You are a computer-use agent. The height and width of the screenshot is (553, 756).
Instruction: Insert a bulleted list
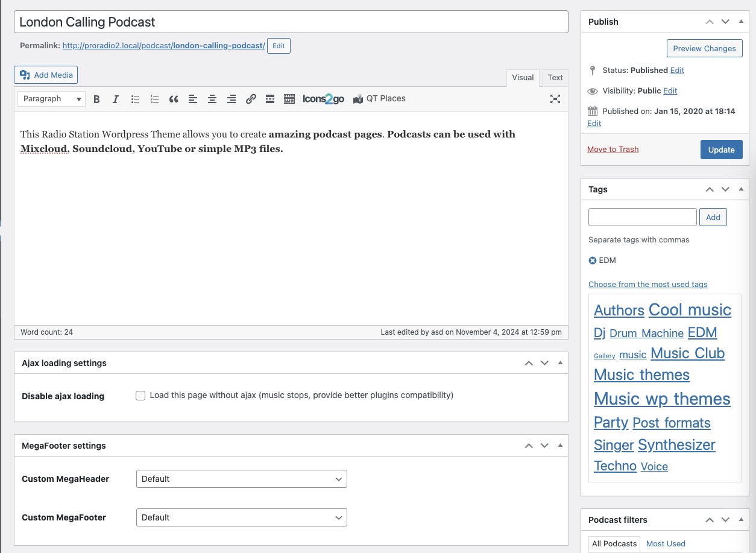(135, 100)
